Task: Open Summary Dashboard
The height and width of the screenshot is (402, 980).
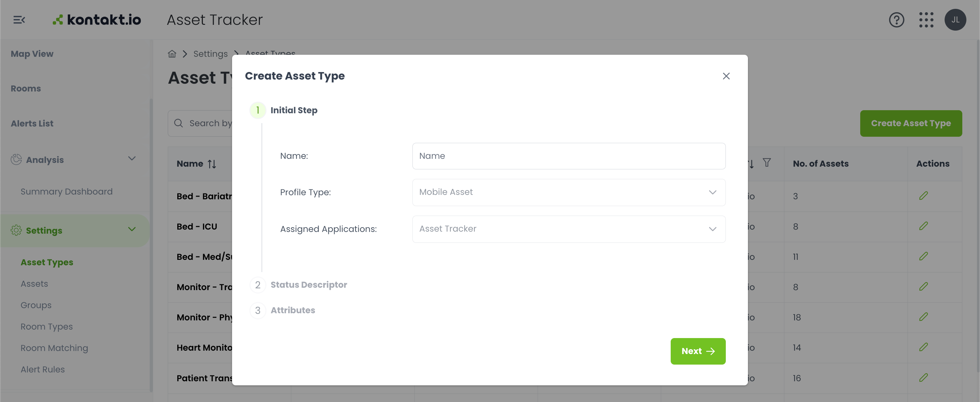Action: 67,192
